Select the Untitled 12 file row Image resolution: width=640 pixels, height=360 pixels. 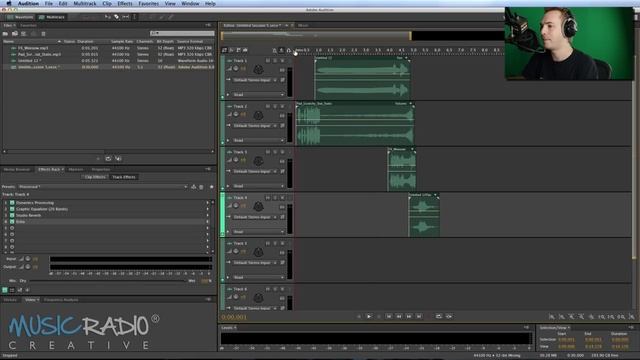pos(109,60)
